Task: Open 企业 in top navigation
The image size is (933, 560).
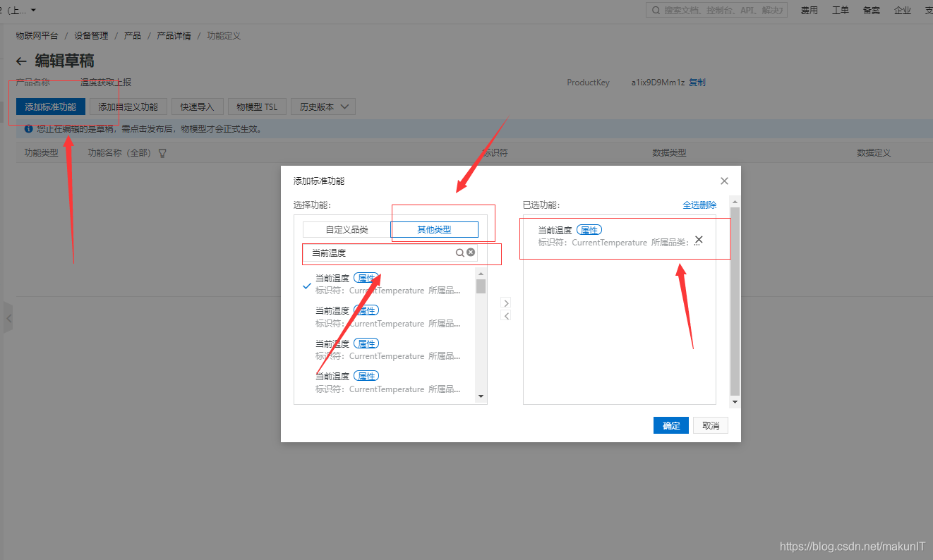Action: (903, 11)
